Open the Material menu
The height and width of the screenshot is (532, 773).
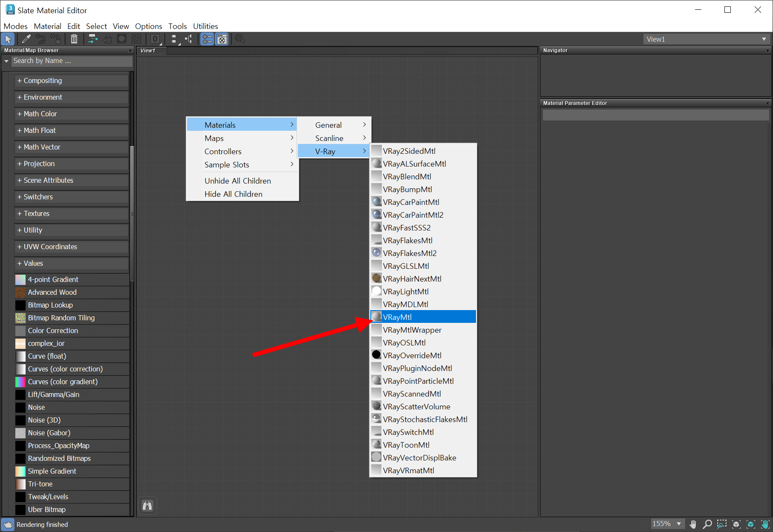coord(47,26)
